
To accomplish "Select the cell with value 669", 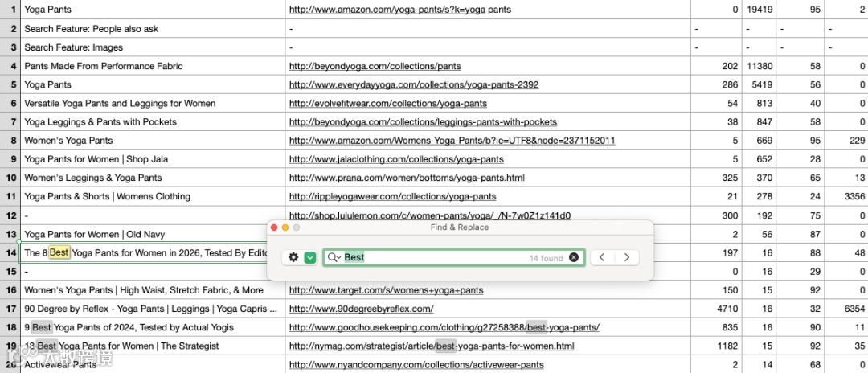I will (x=758, y=141).
